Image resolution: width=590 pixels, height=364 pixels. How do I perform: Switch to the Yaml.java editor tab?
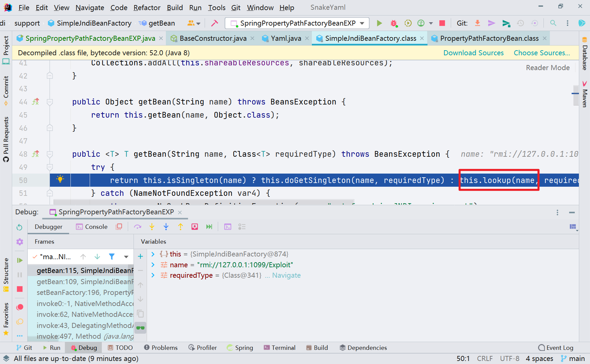(x=286, y=38)
